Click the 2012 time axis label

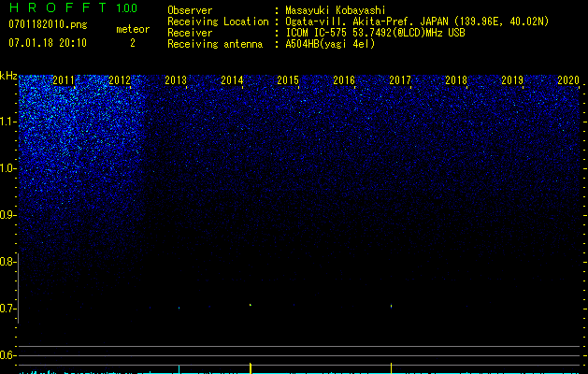[120, 79]
